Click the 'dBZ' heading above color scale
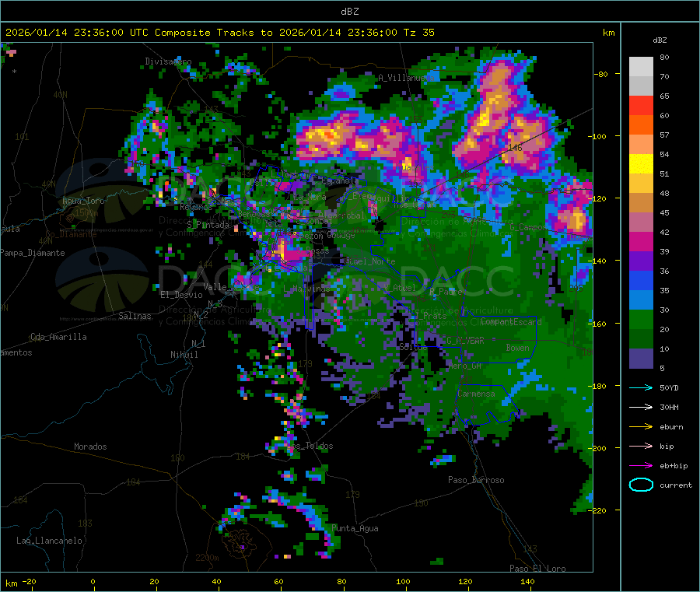Screen dimensions: 700x592 click(660, 40)
